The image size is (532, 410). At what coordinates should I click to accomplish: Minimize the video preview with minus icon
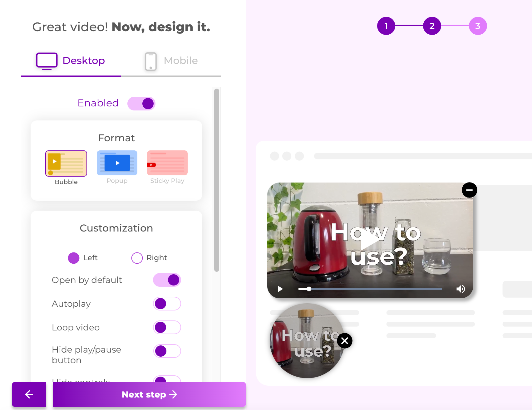click(x=470, y=190)
